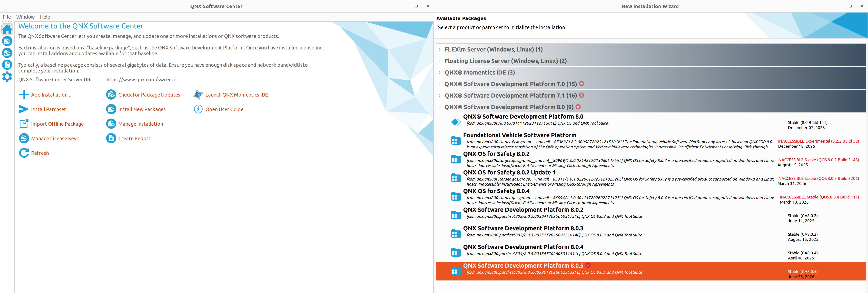Click the Stable (GA8.0.5) version text
The height and width of the screenshot is (293, 868).
[803, 271]
